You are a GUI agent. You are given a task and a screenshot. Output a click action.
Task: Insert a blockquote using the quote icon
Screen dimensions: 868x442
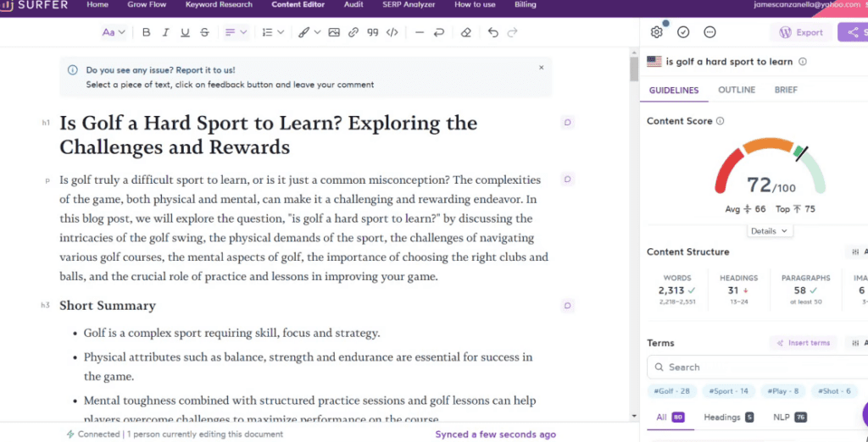point(372,33)
